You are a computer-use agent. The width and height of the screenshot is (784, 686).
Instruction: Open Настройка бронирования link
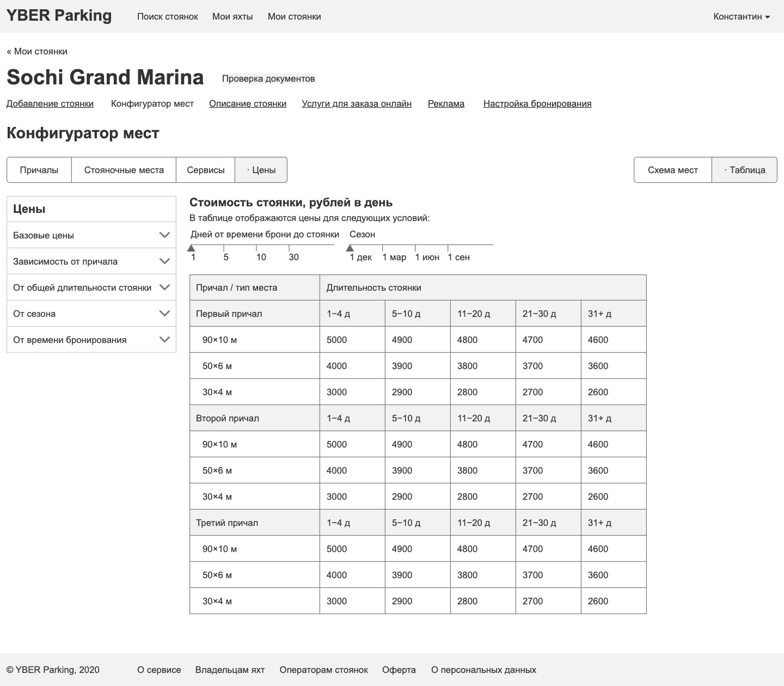[x=537, y=103]
